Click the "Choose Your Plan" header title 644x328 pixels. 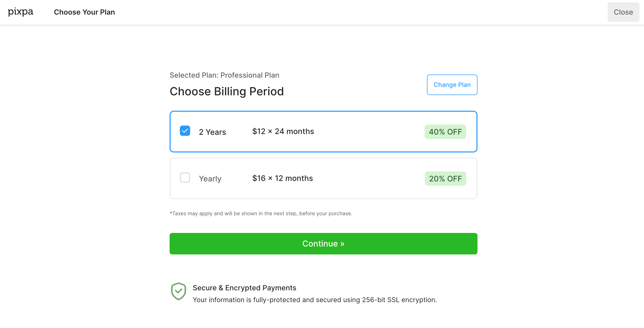(x=84, y=12)
